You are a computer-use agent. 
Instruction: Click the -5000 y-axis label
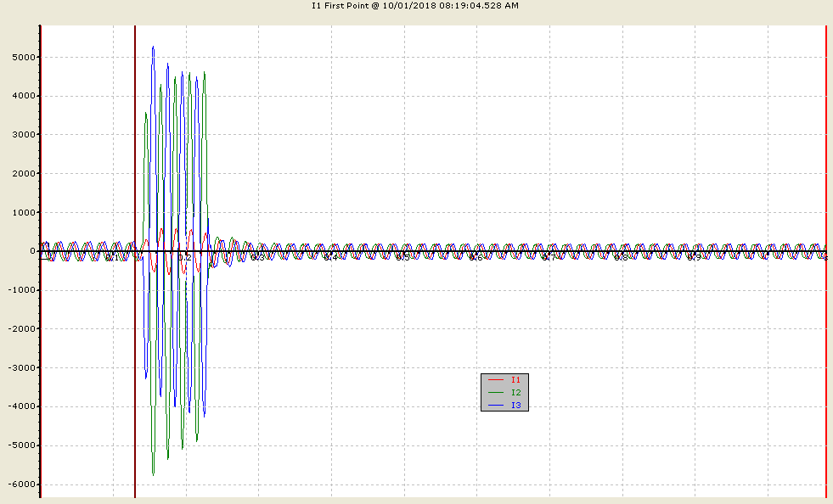[22, 445]
